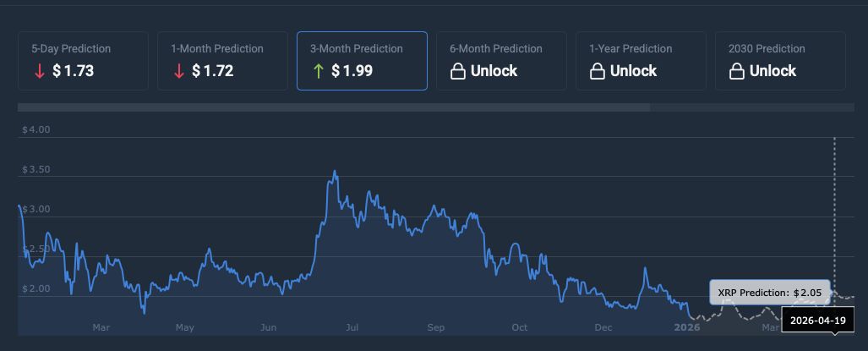Click the red down arrow on 5-Day Prediction
868x351 pixels.
(39, 71)
